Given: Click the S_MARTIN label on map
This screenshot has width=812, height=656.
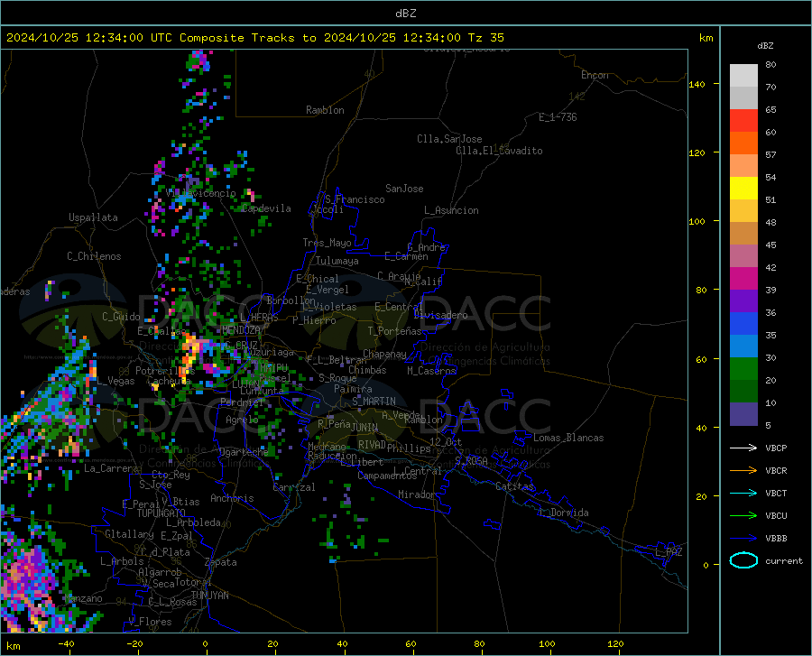Looking at the screenshot, I should coord(374,402).
